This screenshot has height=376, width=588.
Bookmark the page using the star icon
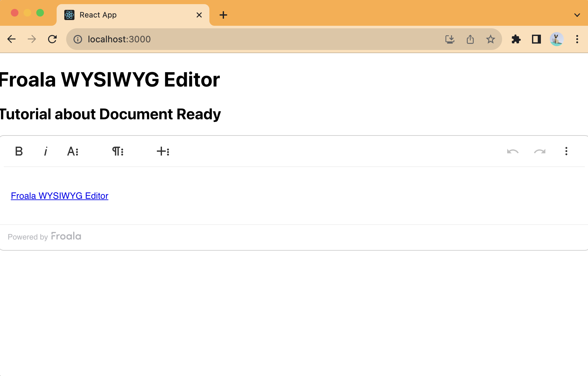490,39
